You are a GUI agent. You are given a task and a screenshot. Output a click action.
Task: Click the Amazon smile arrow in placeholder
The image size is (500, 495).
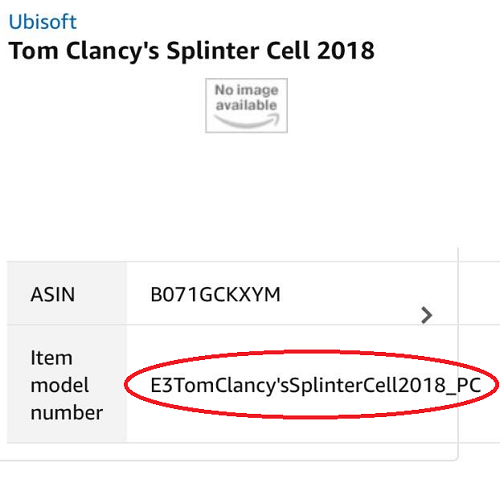(x=247, y=121)
